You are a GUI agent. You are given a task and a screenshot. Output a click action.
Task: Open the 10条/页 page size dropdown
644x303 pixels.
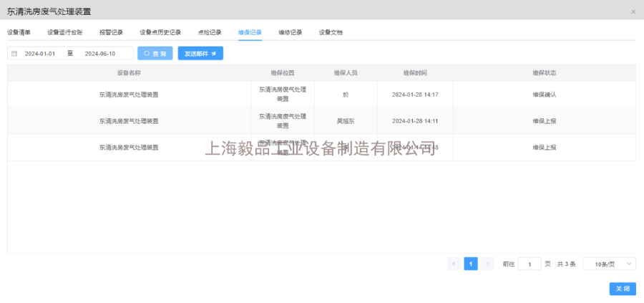[x=609, y=264]
